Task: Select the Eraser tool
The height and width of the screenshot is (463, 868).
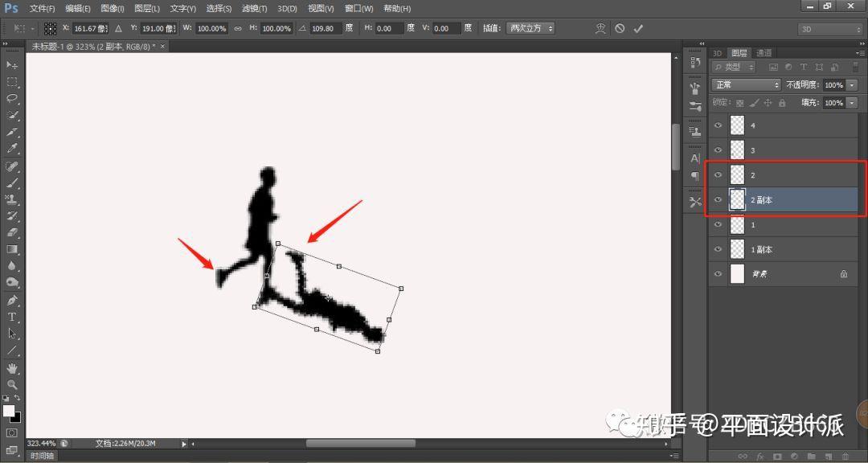Action: click(x=11, y=232)
